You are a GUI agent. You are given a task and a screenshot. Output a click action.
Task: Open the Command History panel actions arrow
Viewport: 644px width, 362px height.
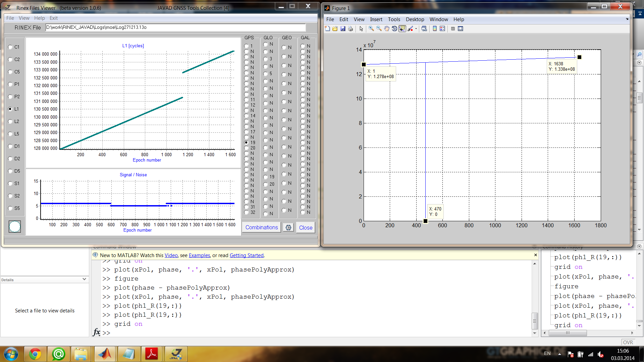point(639,246)
